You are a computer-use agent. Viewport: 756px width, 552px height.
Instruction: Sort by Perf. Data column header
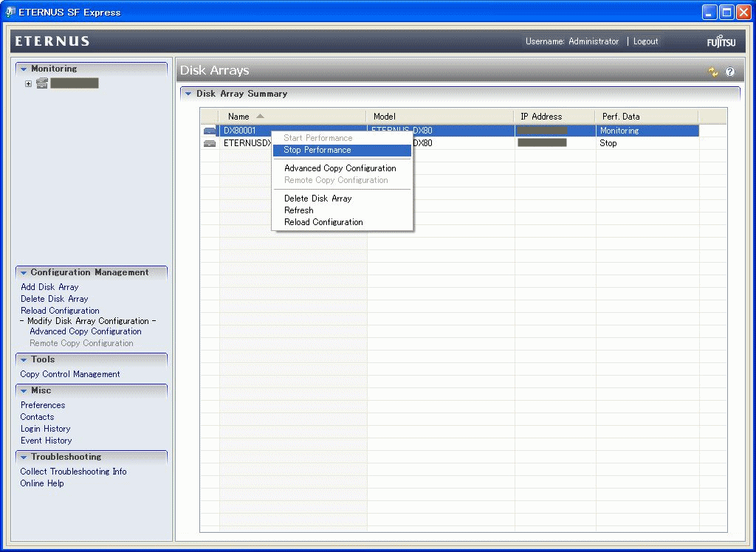pyautogui.click(x=647, y=117)
